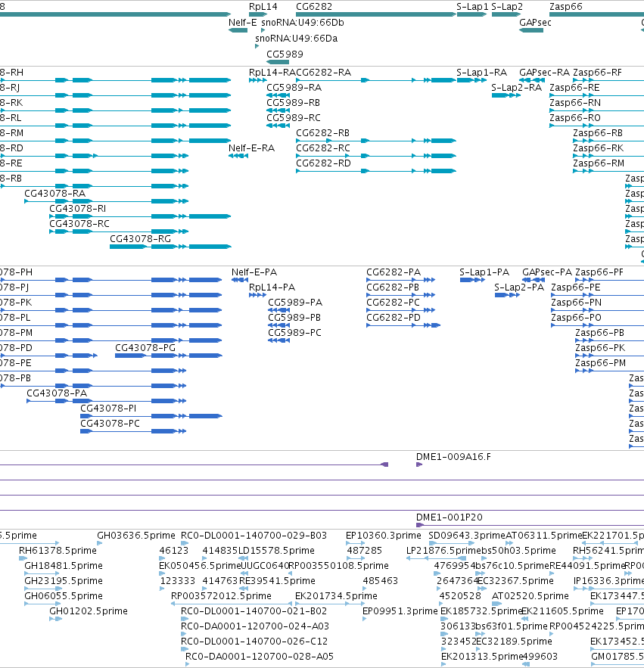Select the AT02520.5prime EST

pos(497,604)
